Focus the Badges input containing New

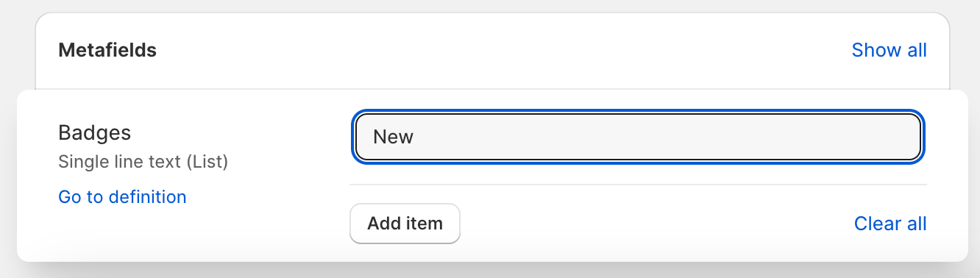tap(638, 137)
